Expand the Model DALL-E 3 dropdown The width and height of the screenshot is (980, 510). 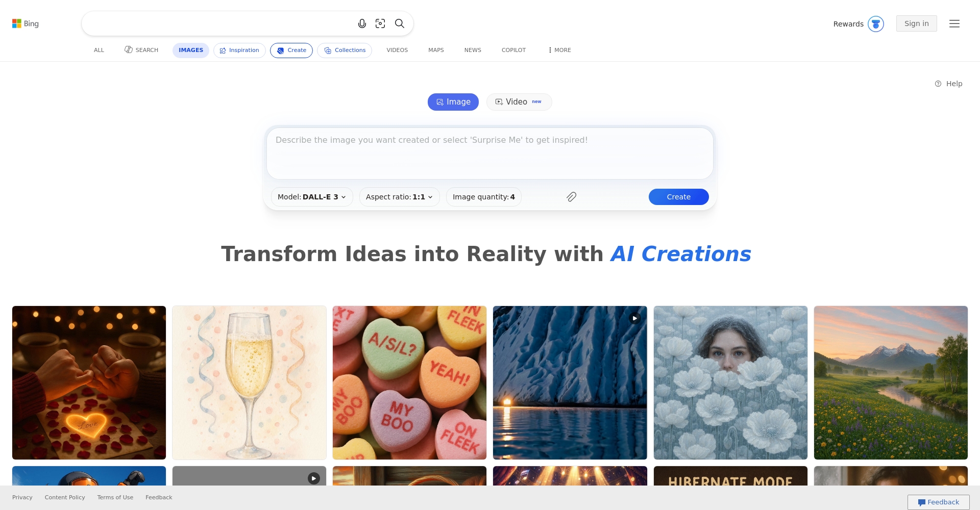pos(312,197)
